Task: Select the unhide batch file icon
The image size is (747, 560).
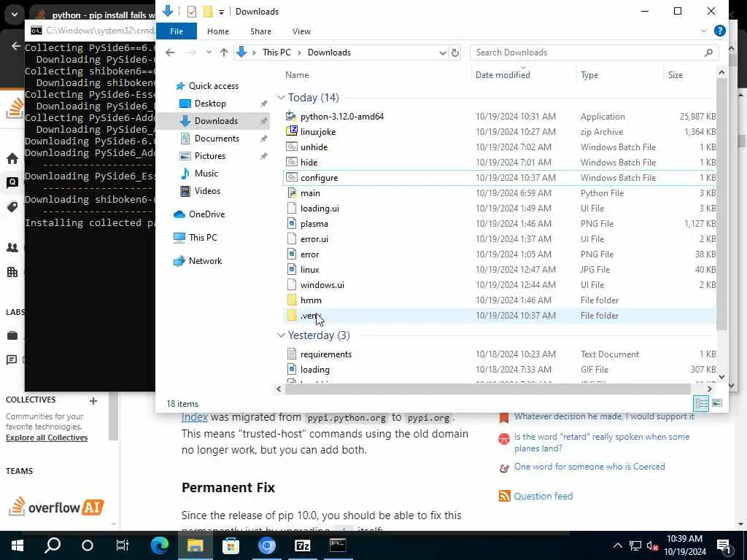Action: click(291, 147)
